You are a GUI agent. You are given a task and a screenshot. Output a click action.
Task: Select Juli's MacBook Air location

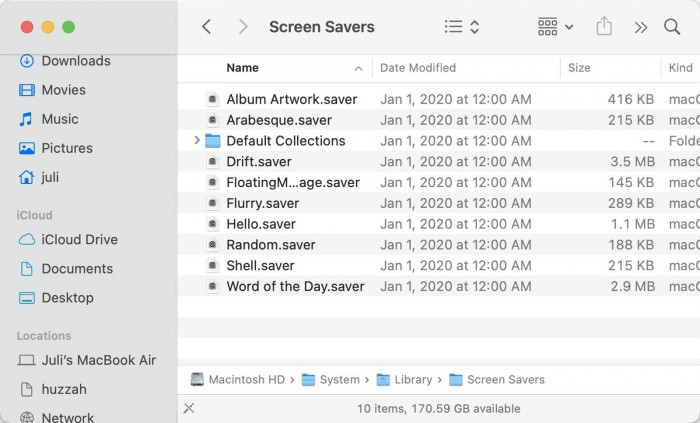pos(95,359)
